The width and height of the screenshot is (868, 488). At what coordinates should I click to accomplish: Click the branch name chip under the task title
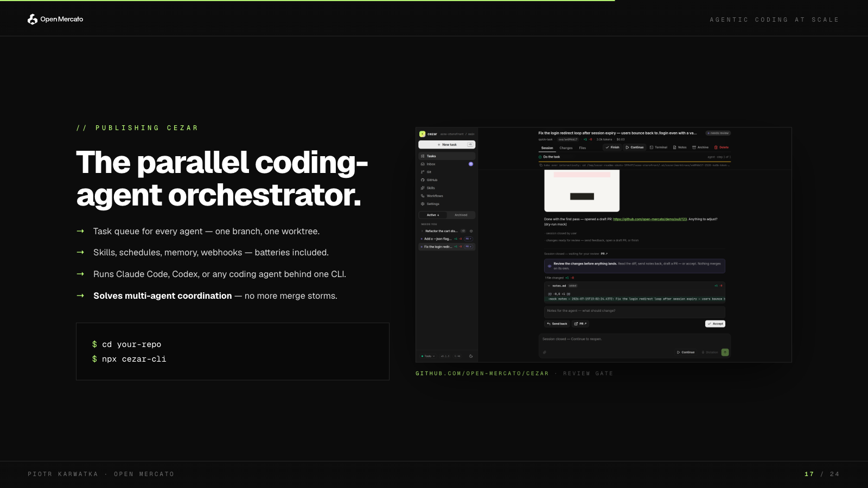pos(568,139)
